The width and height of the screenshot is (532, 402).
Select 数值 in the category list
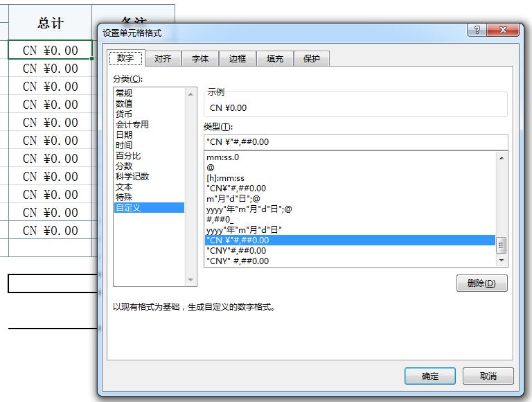(x=150, y=103)
